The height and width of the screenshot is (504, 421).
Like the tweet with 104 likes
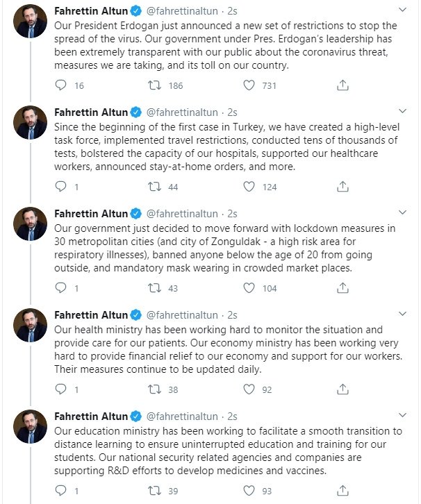(x=249, y=287)
